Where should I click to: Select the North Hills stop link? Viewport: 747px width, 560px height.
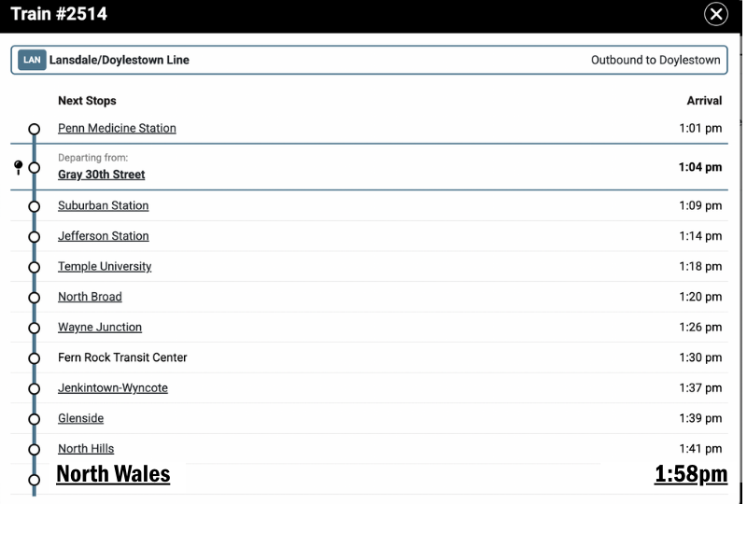click(x=86, y=449)
